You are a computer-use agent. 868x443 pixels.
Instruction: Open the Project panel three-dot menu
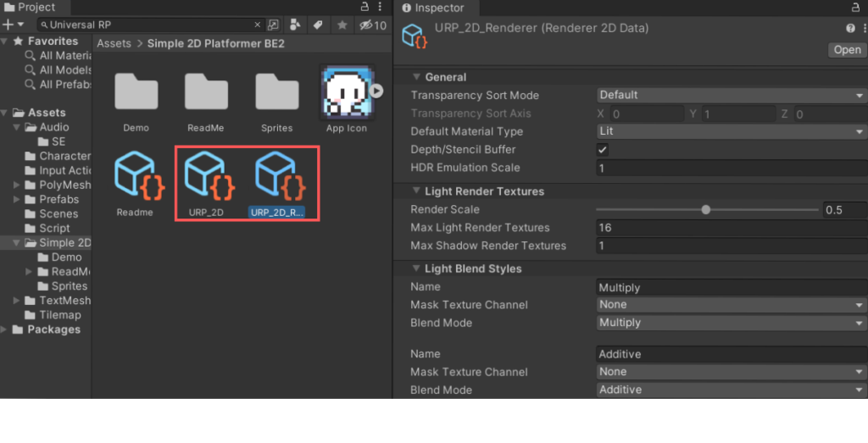click(381, 7)
